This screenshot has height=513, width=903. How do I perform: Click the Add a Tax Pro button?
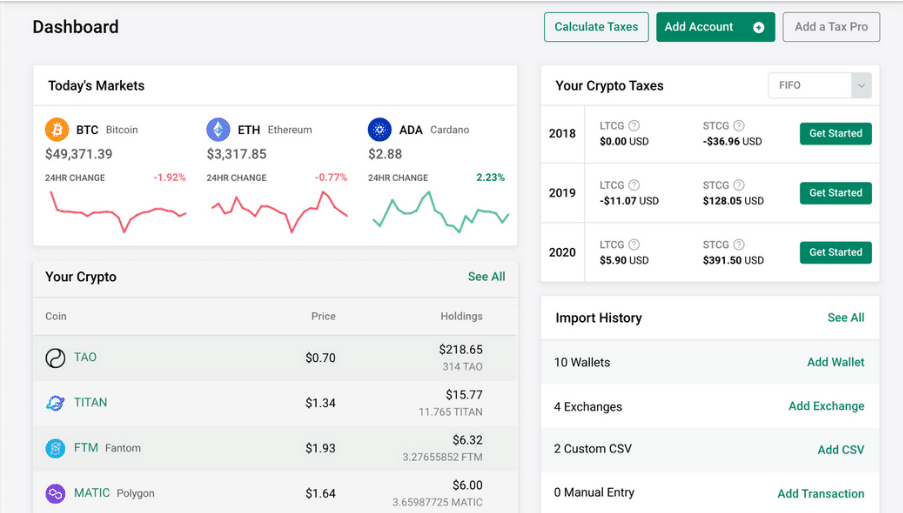coord(831,27)
